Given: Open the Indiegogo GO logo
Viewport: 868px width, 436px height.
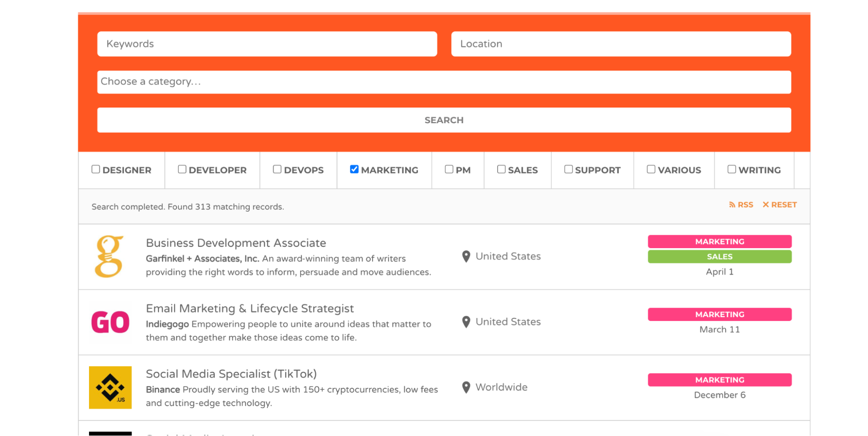Looking at the screenshot, I should point(110,322).
